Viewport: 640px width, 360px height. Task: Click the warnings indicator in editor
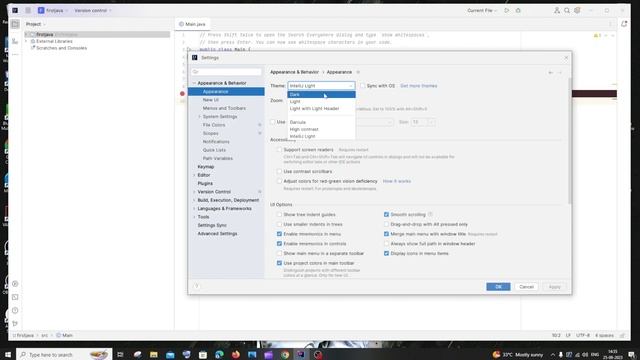tap(597, 36)
